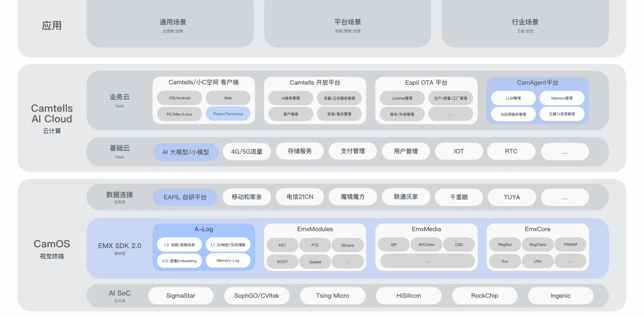This screenshot has width=644, height=317.
Task: Select the 电信21CN pill
Action: [300, 197]
